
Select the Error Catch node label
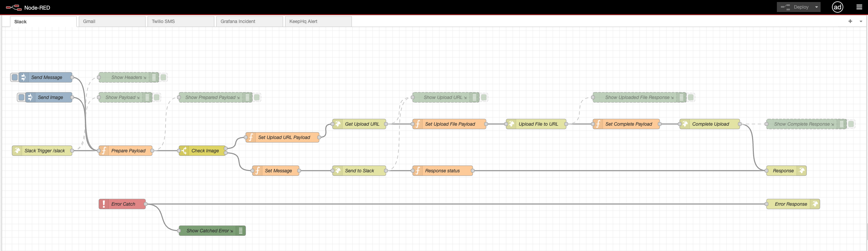tap(123, 204)
